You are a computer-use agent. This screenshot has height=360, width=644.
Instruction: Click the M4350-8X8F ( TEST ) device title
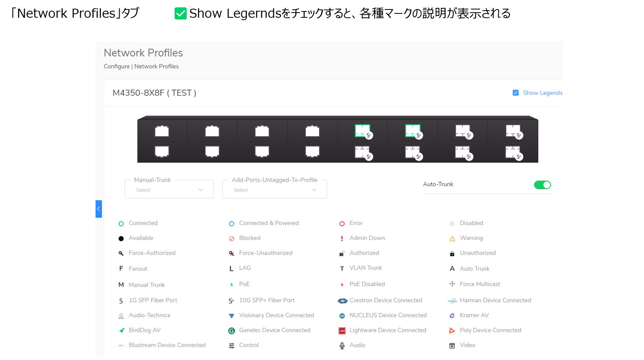154,93
